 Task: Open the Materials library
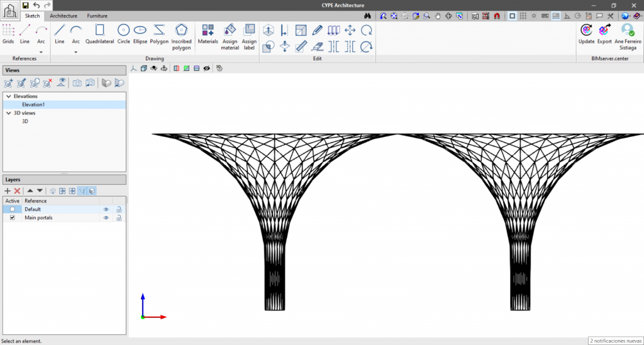pyautogui.click(x=208, y=34)
